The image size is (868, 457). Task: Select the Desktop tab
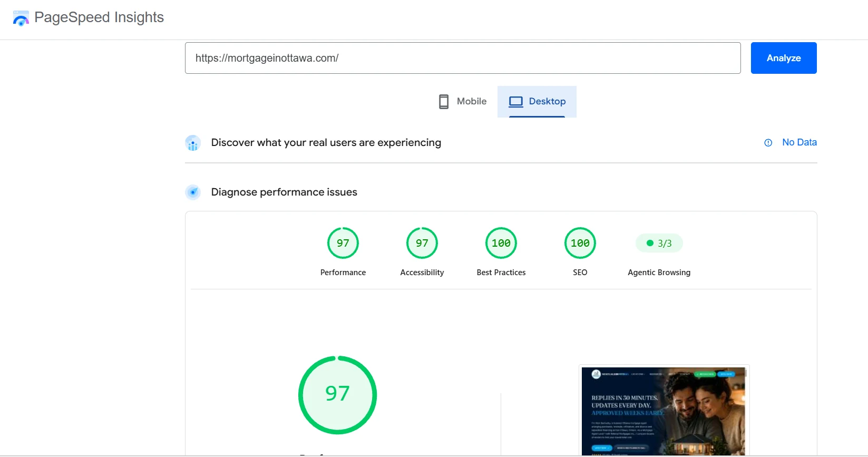537,101
